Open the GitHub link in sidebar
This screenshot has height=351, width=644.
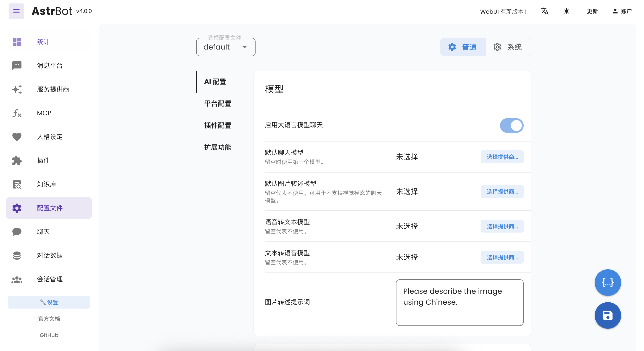tap(49, 335)
